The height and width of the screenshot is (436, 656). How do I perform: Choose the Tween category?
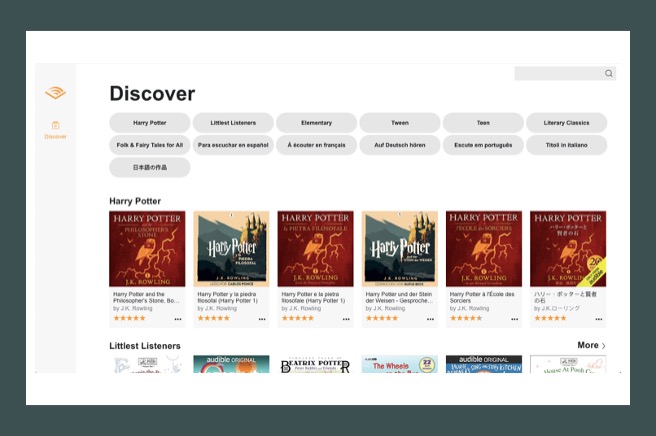coord(400,123)
